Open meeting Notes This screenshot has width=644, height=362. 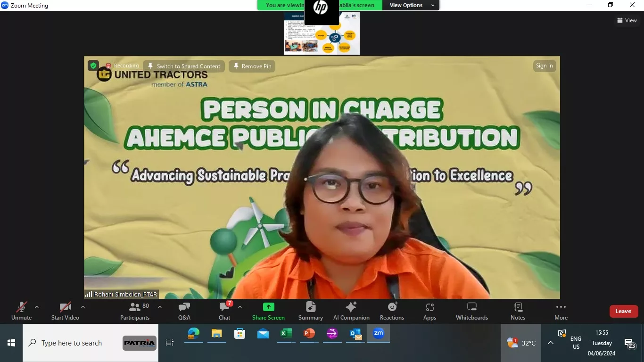518,311
